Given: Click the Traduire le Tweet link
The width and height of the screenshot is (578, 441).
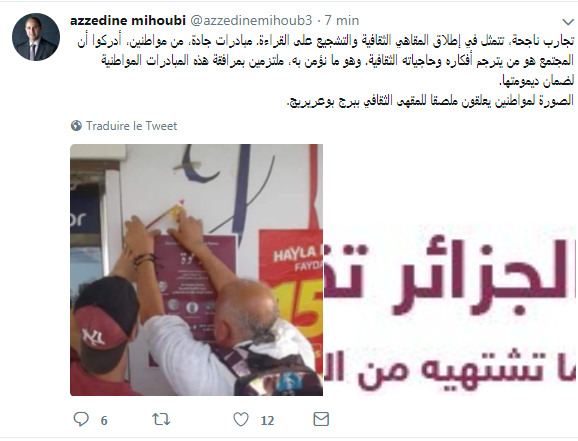Looking at the screenshot, I should (x=132, y=126).
